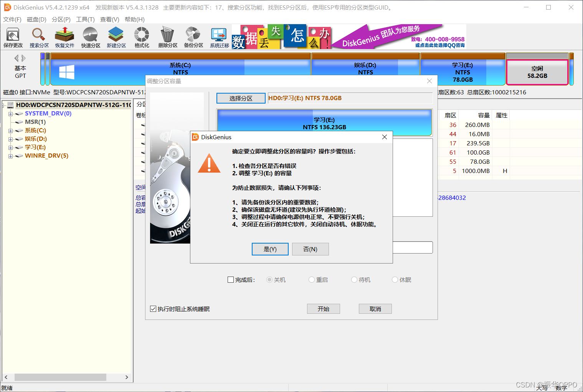Select the 快速分区 quick partition icon
This screenshot has width=583, height=392.
click(91, 38)
